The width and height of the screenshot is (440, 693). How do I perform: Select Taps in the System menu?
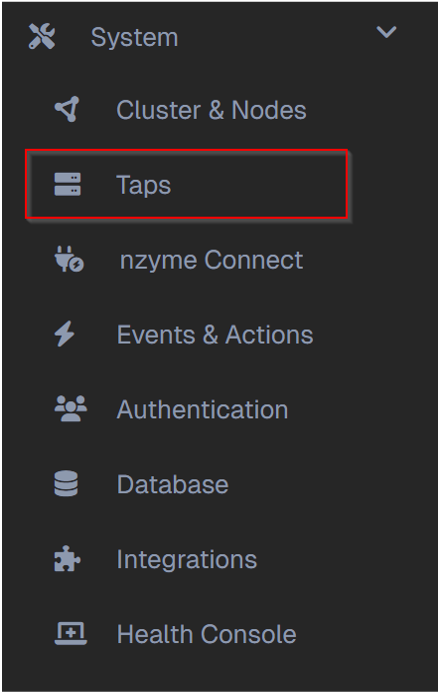[144, 185]
